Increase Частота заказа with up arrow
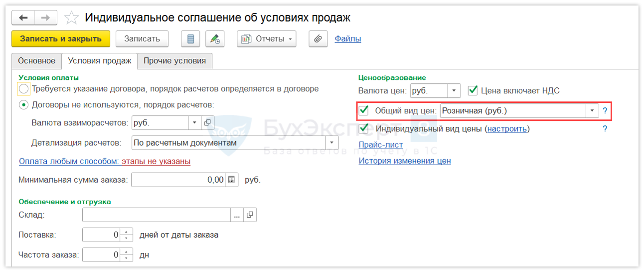Viewport: 644px width, 272px height. [x=127, y=252]
